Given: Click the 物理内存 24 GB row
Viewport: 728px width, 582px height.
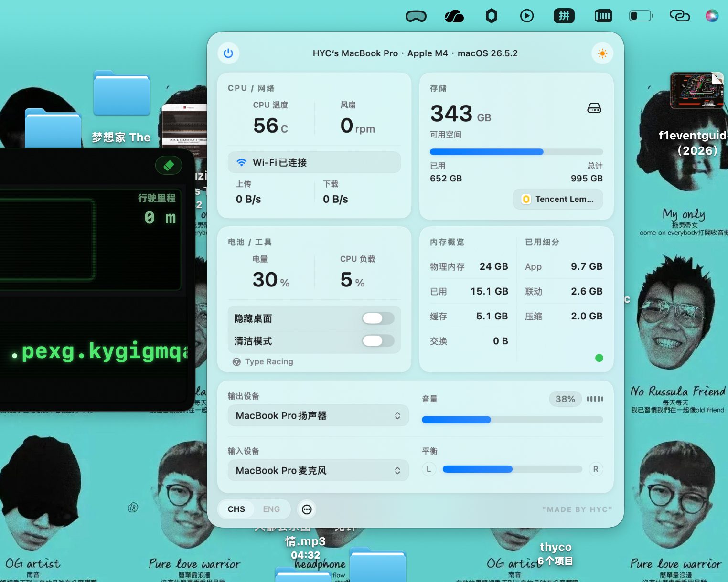Looking at the screenshot, I should [x=469, y=266].
